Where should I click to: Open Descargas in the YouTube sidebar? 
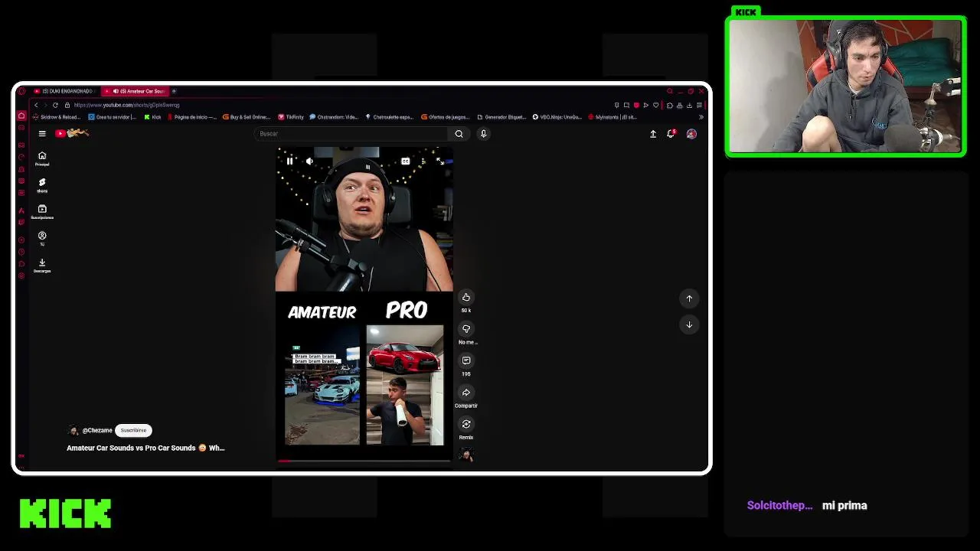click(42, 265)
